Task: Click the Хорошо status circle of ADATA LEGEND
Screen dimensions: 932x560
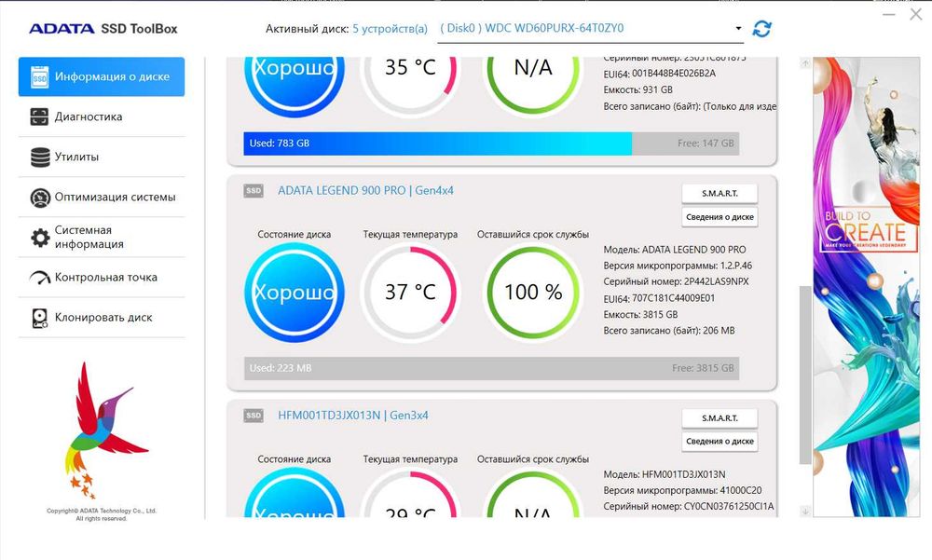Action: click(x=295, y=292)
